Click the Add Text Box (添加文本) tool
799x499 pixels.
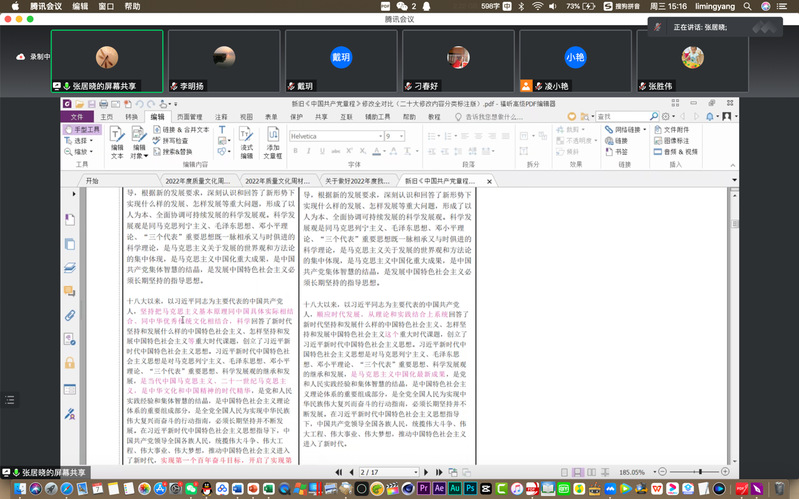(272, 143)
